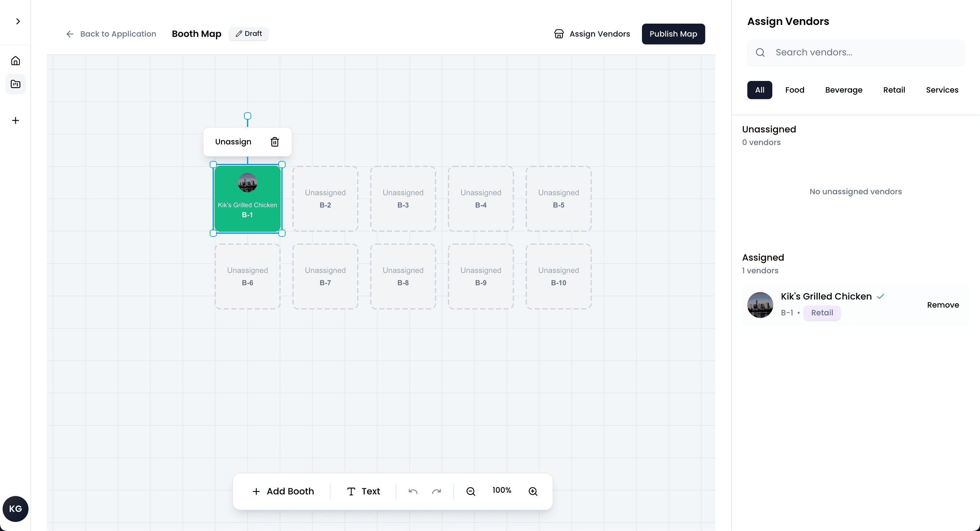Click vendor avatar inside booth B-1
Screen dimensions: 980x531
(x=248, y=182)
